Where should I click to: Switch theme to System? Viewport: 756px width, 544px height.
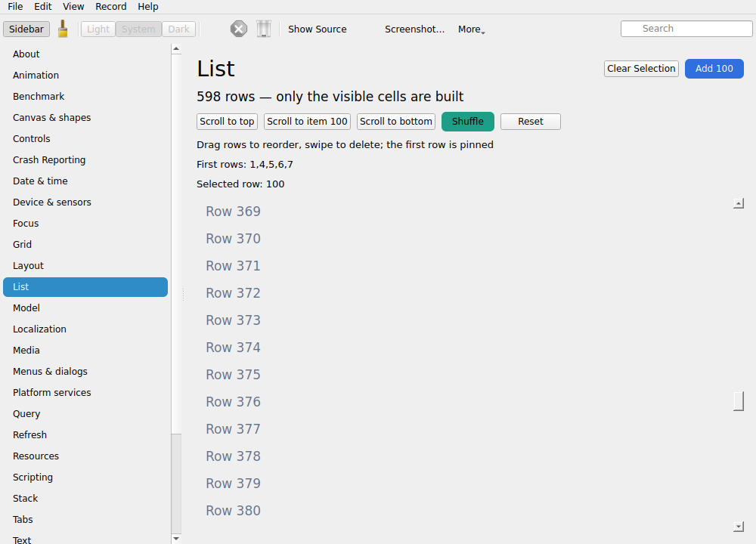(x=138, y=29)
